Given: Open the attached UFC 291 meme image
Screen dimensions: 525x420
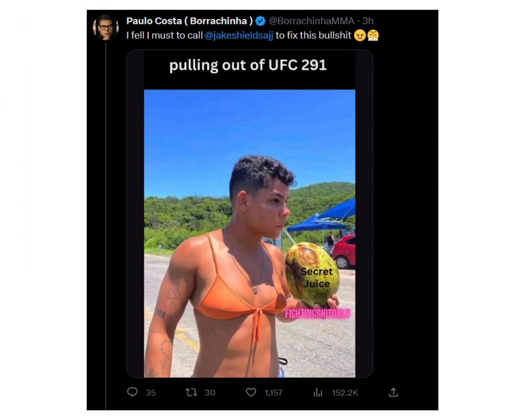Looking at the screenshot, I should point(250,214).
